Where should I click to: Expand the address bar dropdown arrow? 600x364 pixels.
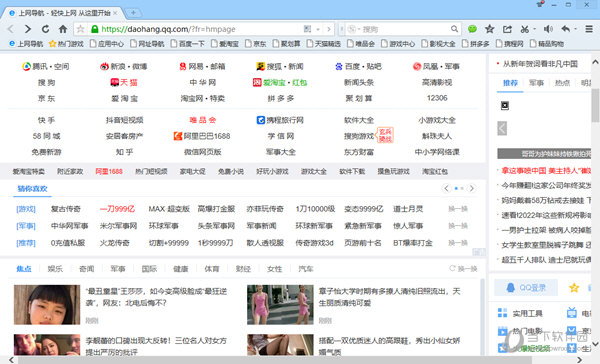point(318,29)
